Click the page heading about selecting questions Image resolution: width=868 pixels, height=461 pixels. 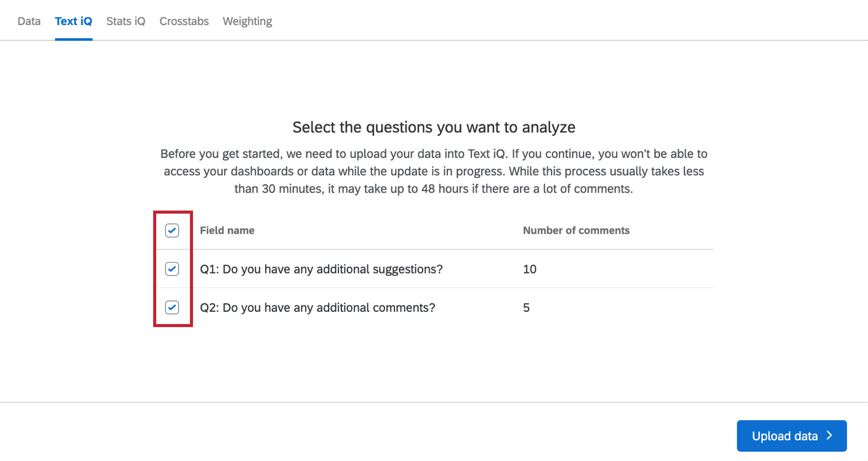(x=433, y=127)
